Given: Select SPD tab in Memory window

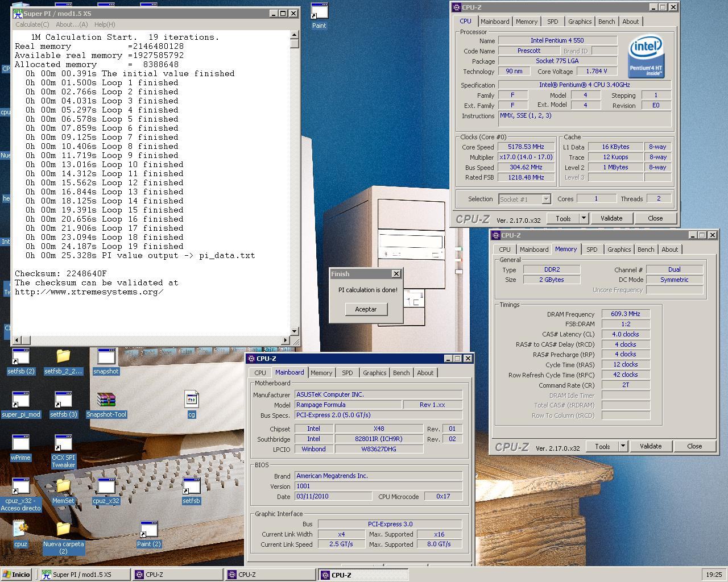Looking at the screenshot, I should pyautogui.click(x=592, y=250).
